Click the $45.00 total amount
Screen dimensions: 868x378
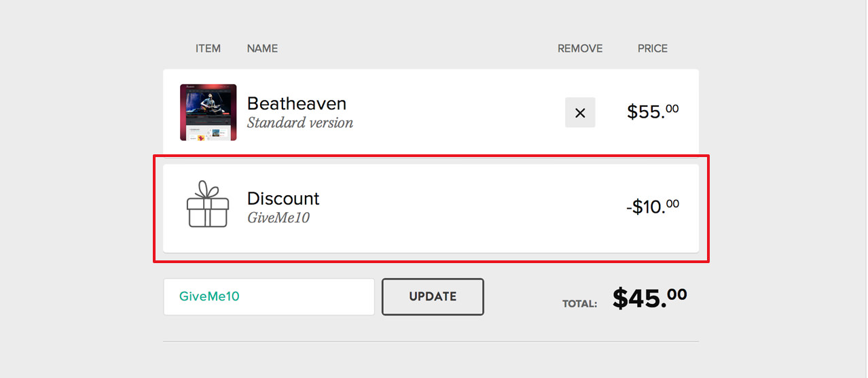pos(650,298)
